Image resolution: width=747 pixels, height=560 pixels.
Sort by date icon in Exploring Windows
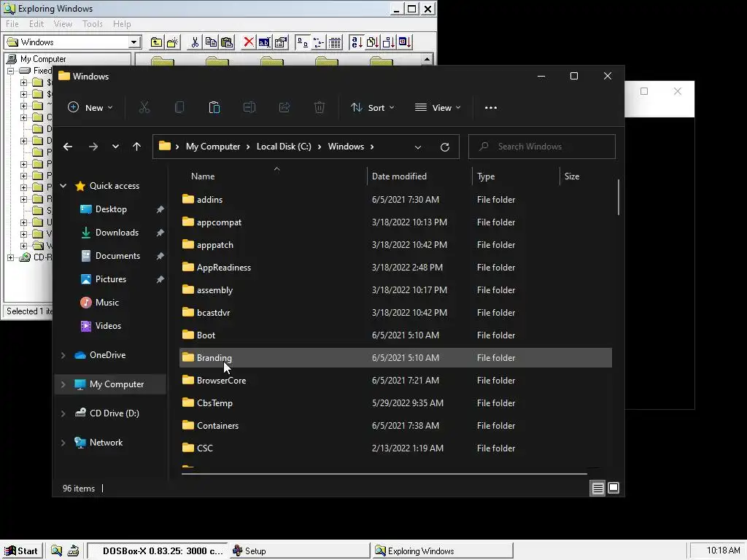click(x=405, y=42)
